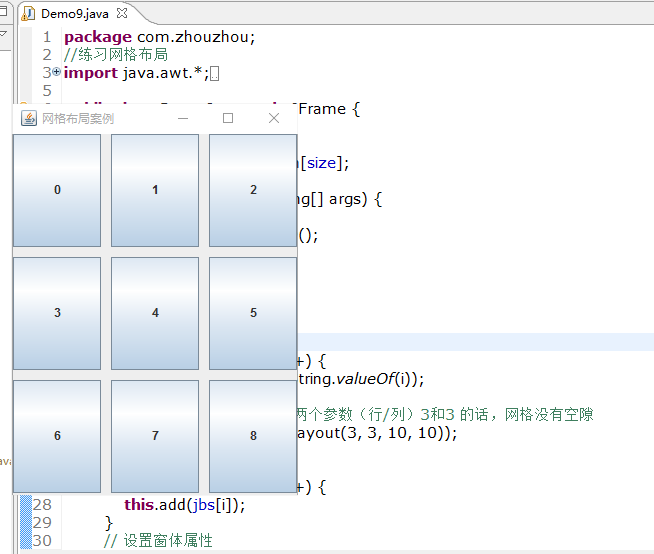This screenshot has height=554, width=654.
Task: Close the Demo9.java editor tab
Action: pyautogui.click(x=122, y=13)
